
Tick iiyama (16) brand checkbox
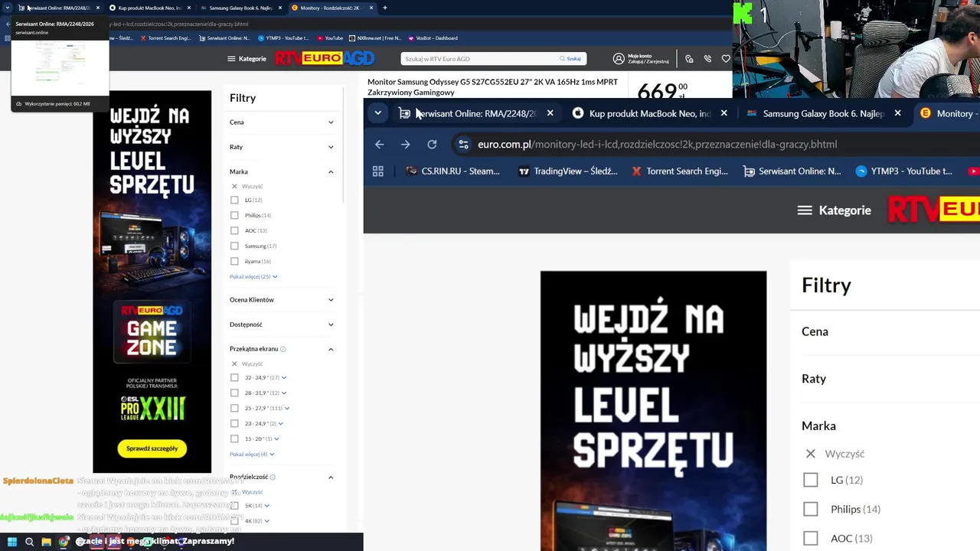coord(234,261)
